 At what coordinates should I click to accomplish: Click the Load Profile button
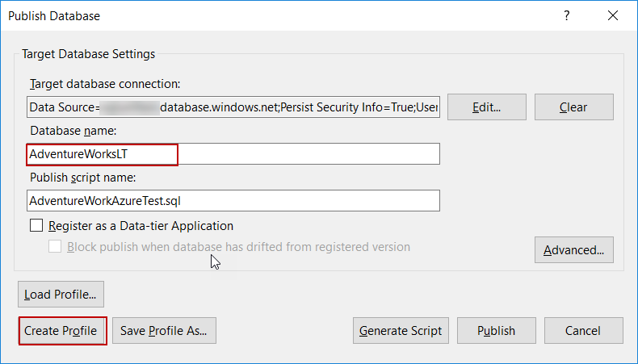(61, 295)
